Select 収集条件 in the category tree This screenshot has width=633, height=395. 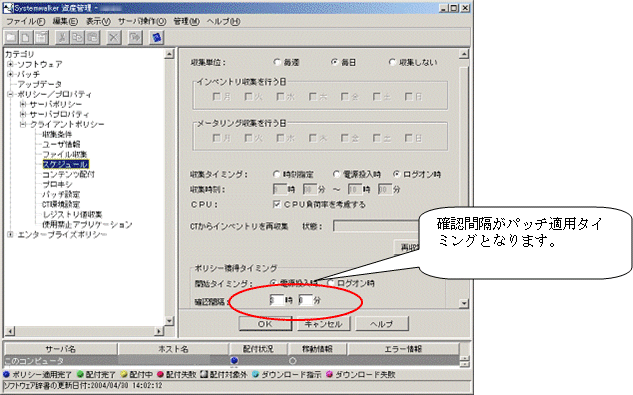point(57,134)
